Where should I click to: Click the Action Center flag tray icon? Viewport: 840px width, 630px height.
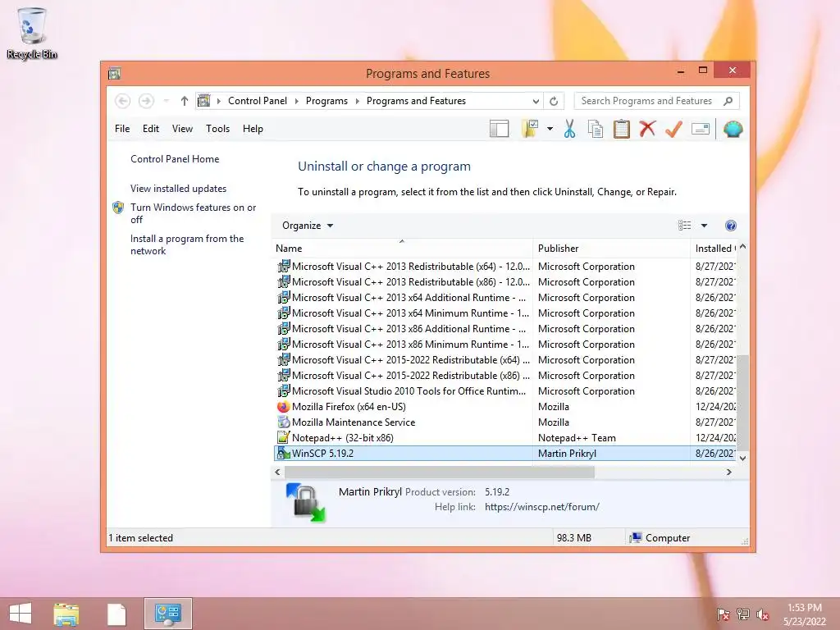[723, 614]
